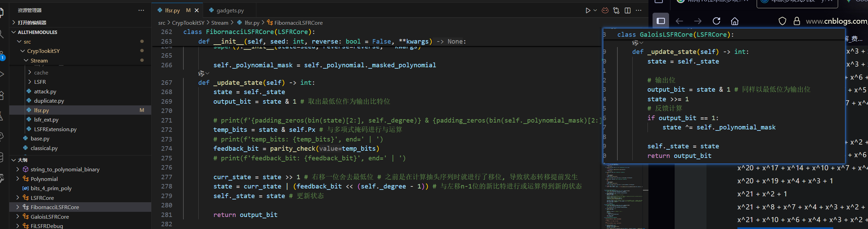Collapse the 大纲 outline section

[x=23, y=160]
